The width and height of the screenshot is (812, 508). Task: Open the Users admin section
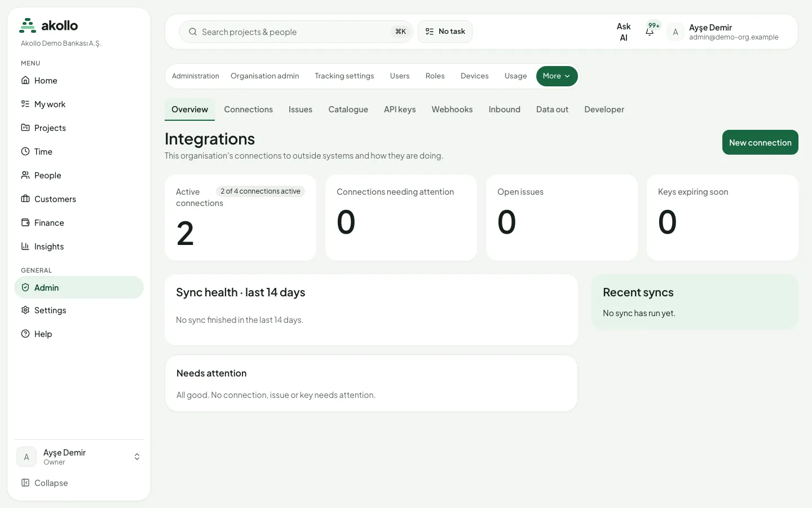(x=400, y=76)
